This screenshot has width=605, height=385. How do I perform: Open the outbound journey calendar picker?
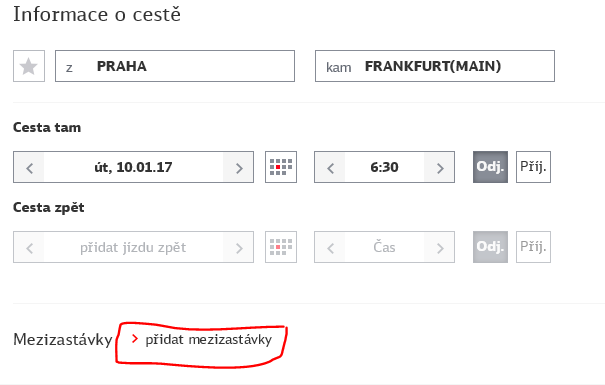(x=281, y=167)
